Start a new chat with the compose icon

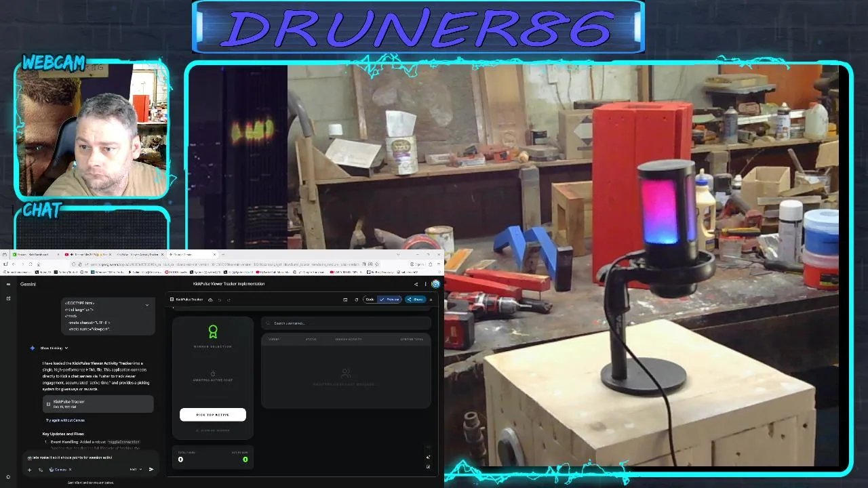point(8,298)
